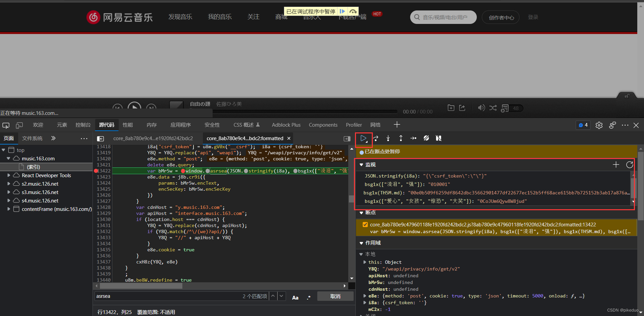The width and height of the screenshot is (644, 316).
Task: Deactivate all breakpoints icon
Action: [x=426, y=138]
